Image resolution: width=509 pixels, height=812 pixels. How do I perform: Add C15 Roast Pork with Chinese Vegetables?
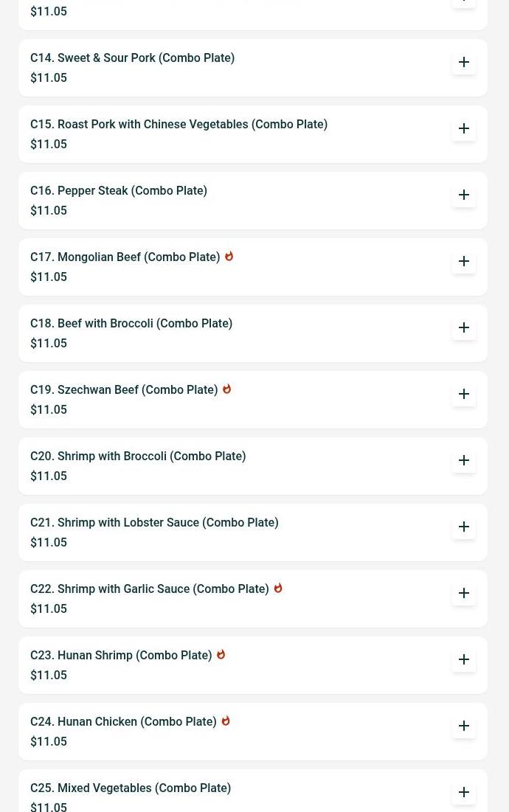coord(464,128)
